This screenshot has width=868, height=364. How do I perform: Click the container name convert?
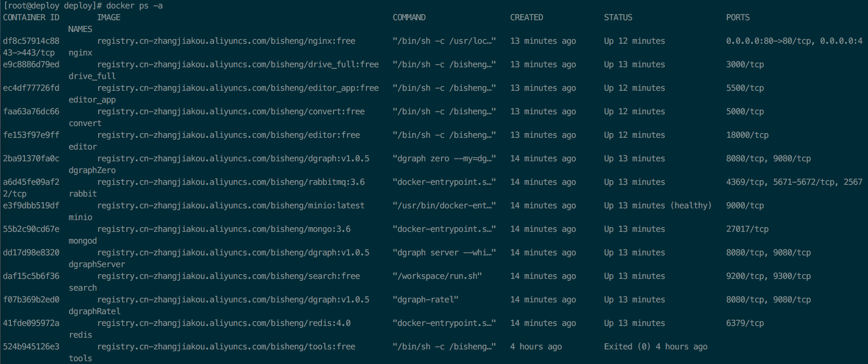pos(85,123)
